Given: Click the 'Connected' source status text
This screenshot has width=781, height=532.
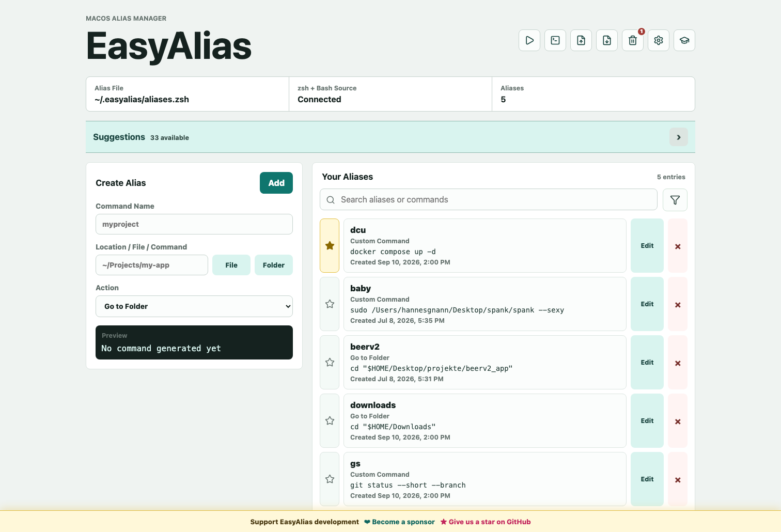Looking at the screenshot, I should (319, 99).
